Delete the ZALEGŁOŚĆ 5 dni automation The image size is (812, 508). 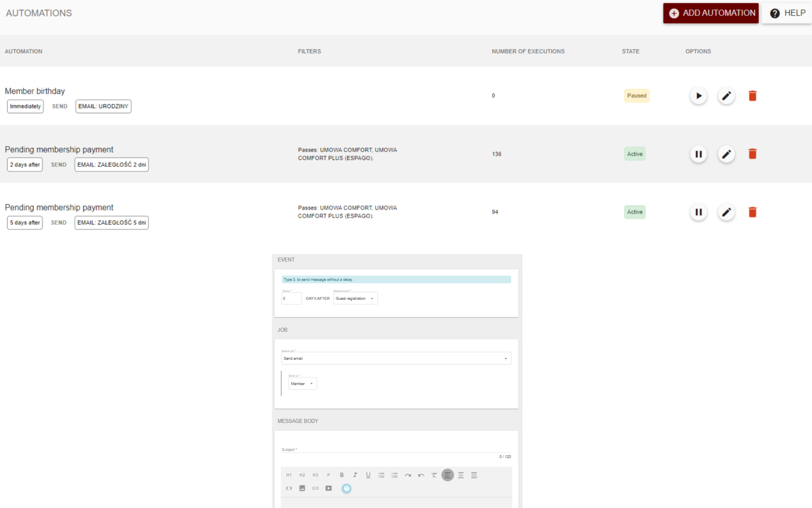coord(752,212)
